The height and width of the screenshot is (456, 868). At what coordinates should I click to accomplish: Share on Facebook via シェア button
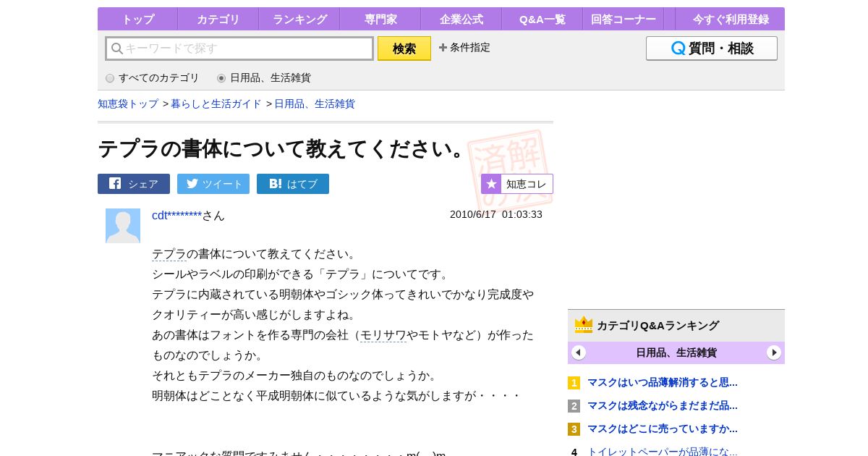[134, 184]
